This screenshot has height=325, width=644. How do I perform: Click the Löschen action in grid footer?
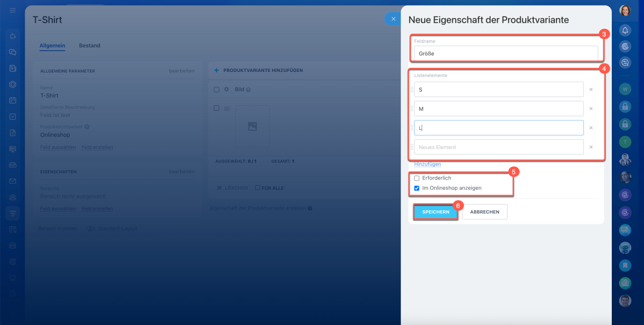[x=232, y=188]
